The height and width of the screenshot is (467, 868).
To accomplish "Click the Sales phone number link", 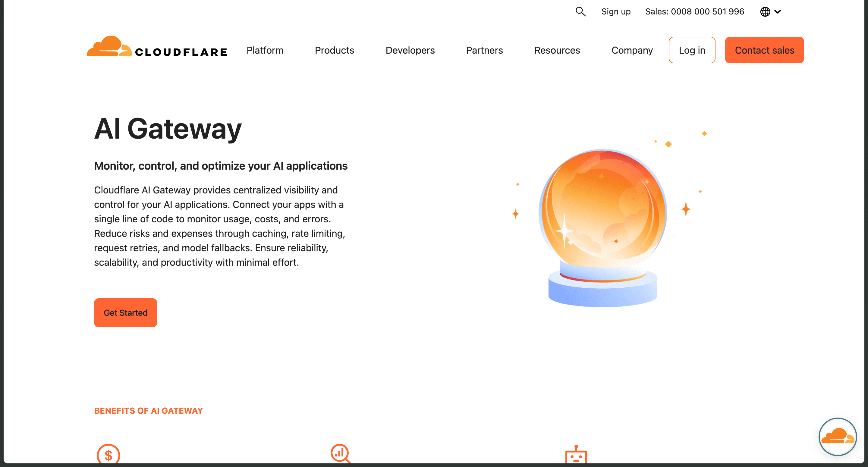I will point(694,12).
